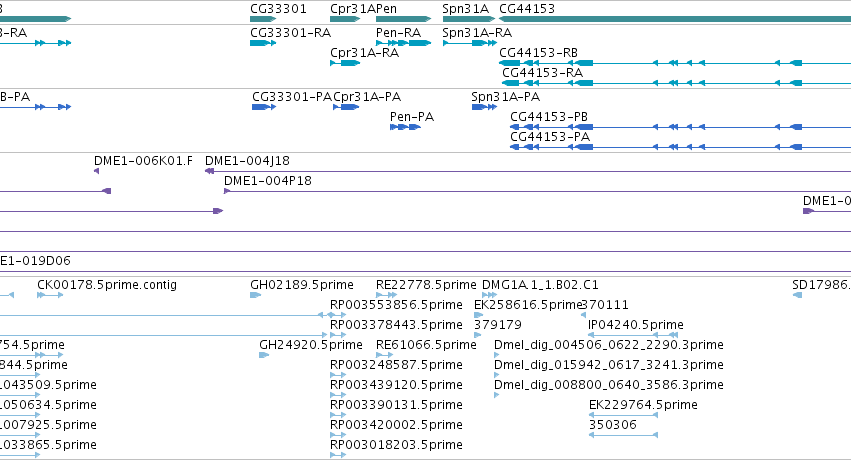Click the Pen gene label
The image size is (851, 460).
tap(386, 9)
